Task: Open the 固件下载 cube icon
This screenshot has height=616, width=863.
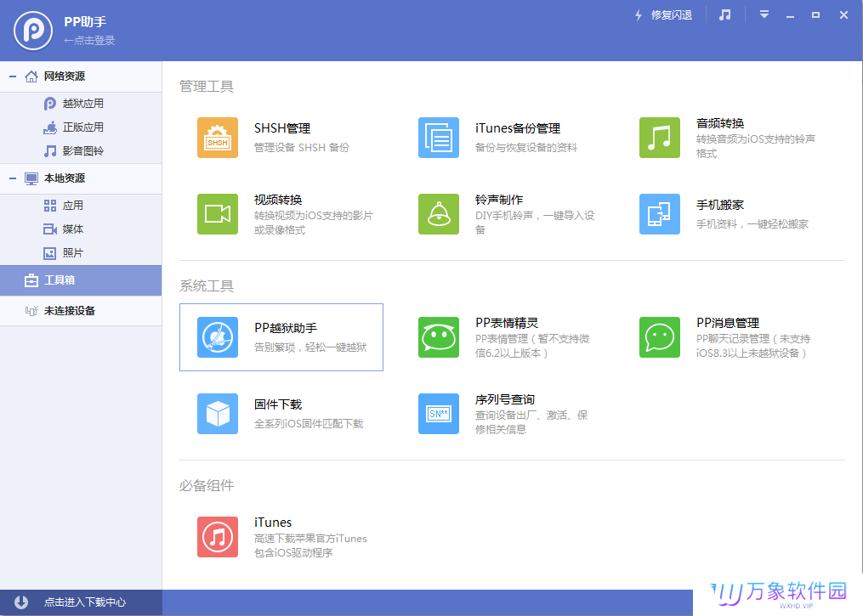Action: [x=218, y=414]
